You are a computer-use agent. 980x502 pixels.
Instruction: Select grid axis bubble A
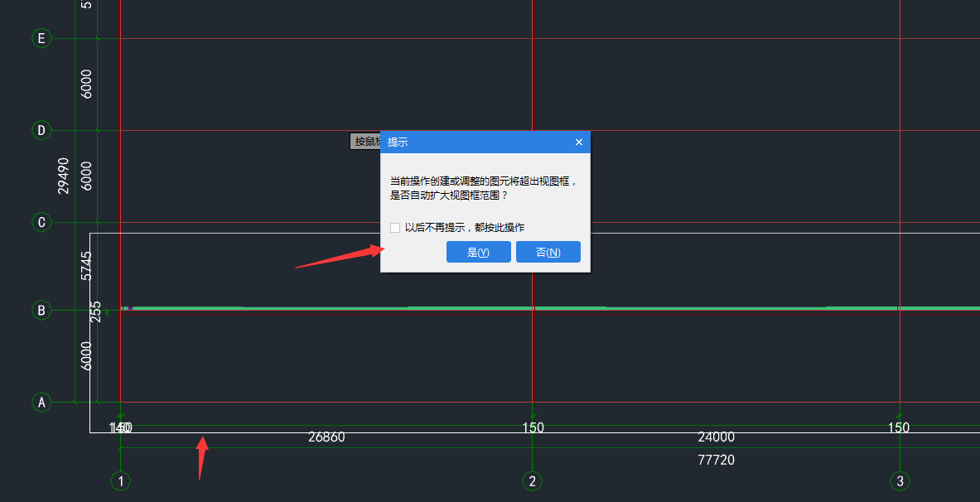click(41, 401)
